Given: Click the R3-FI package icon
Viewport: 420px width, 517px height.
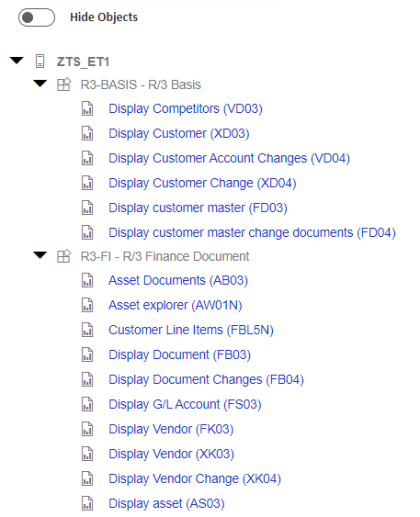Looking at the screenshot, I should click(x=64, y=256).
